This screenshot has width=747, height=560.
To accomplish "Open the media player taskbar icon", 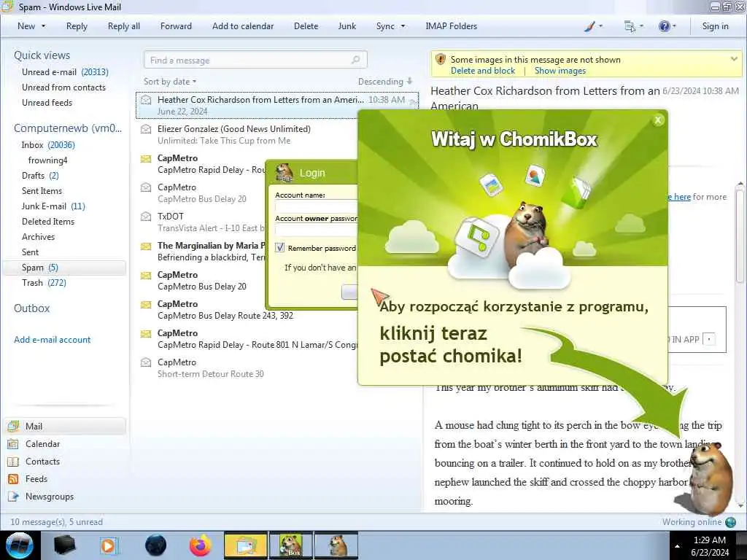I will [109, 545].
